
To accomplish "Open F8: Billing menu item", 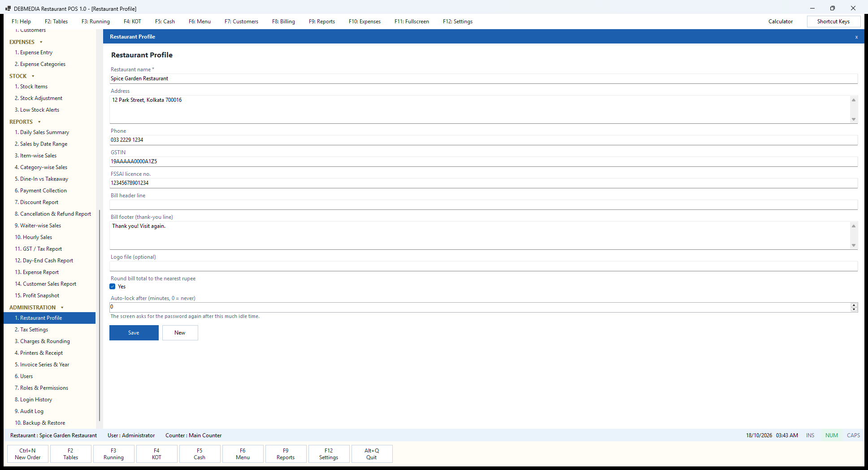I will point(283,22).
